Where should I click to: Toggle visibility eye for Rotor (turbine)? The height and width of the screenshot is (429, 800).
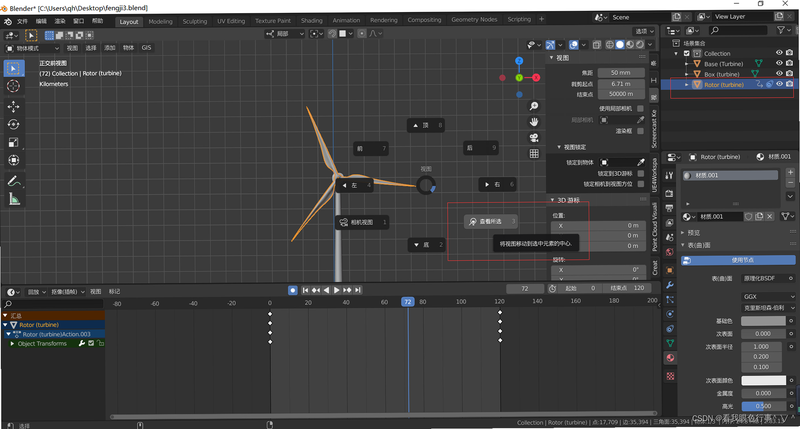(x=779, y=84)
